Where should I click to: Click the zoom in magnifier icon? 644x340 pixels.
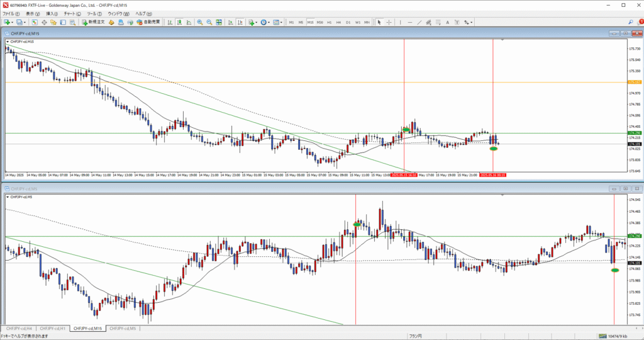199,22
